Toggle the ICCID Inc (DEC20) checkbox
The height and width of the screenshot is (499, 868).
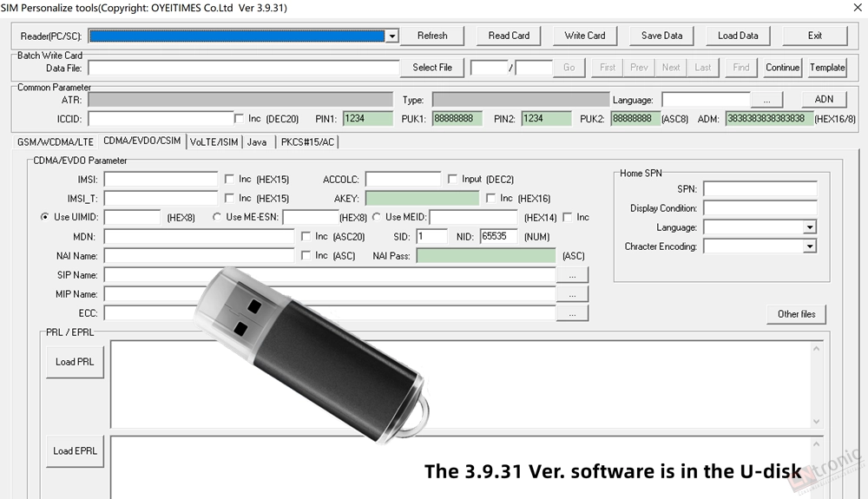pyautogui.click(x=239, y=119)
